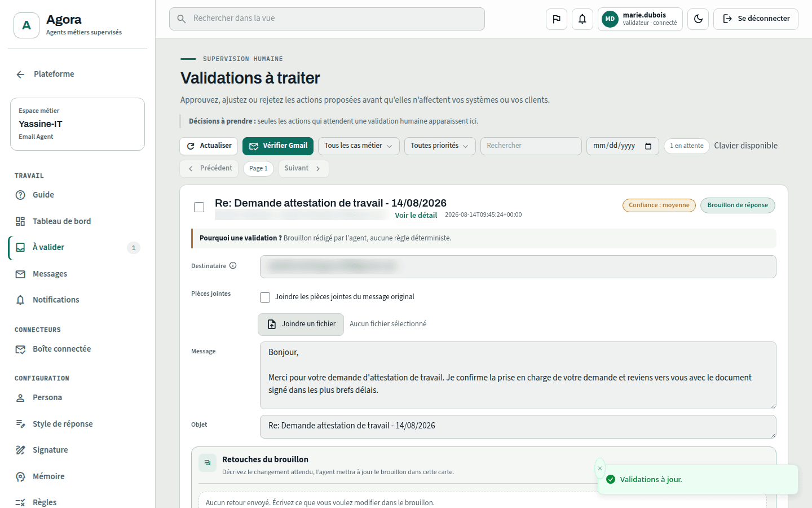Click the green toast check icon
This screenshot has width=812, height=508.
click(x=611, y=479)
